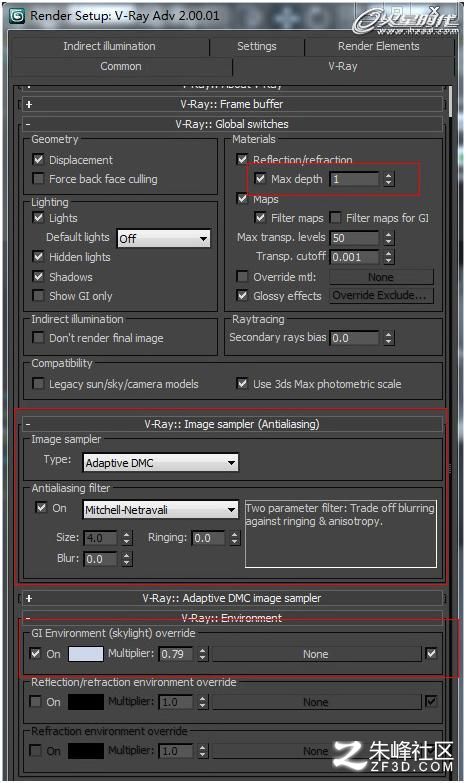Click the Transp. cutoff spinner arrows

(389, 257)
